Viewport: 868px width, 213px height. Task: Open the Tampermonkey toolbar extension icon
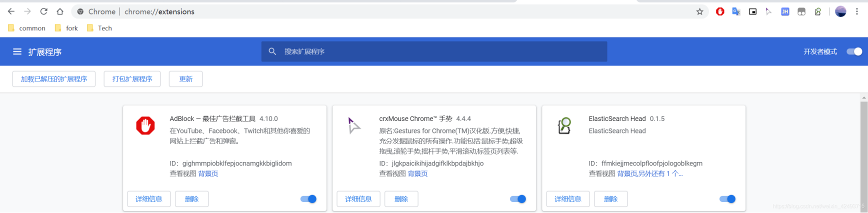click(x=801, y=11)
